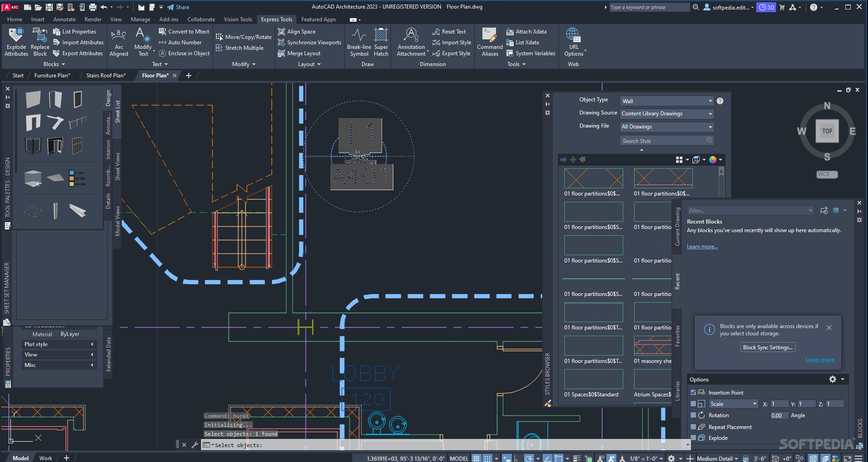Image resolution: width=868 pixels, height=462 pixels.
Task: Toggle Scale checkbox in Options
Action: pos(693,404)
